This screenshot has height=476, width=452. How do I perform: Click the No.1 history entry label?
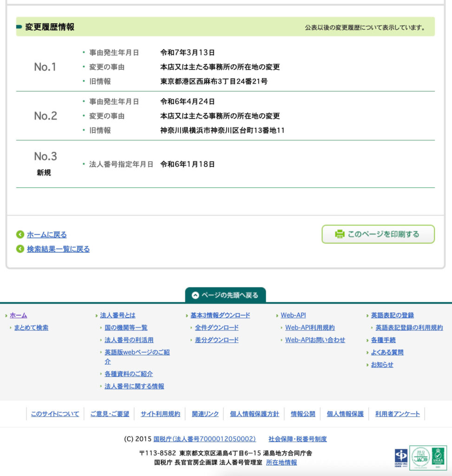click(x=45, y=67)
